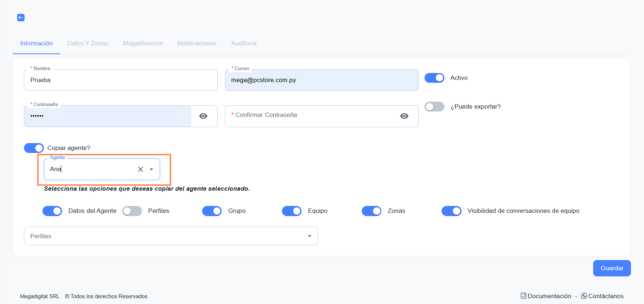Viewport: 644px width, 304px height.
Task: Disable the Activo toggle
Action: 434,78
